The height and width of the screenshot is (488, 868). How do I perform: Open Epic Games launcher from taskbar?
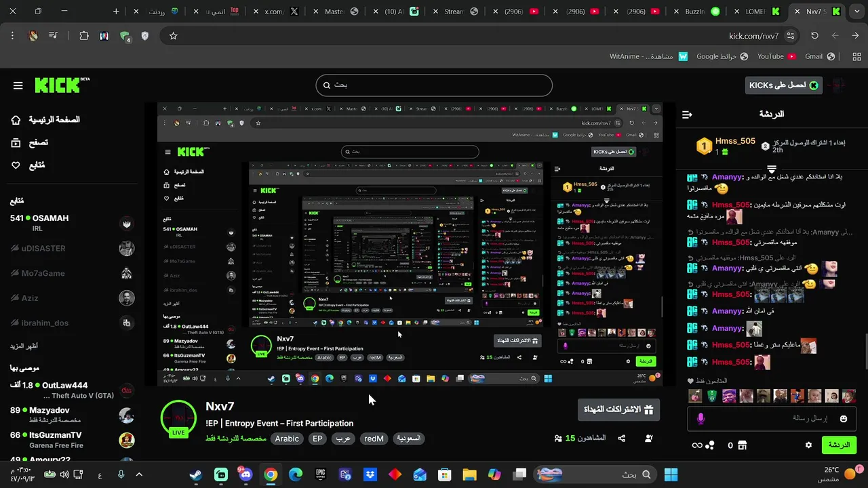[x=320, y=474]
